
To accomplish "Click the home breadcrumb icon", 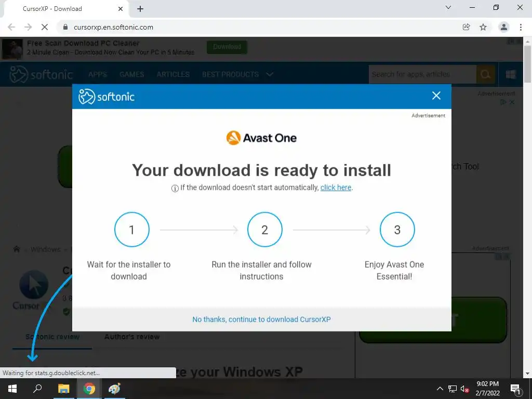I will (x=17, y=249).
